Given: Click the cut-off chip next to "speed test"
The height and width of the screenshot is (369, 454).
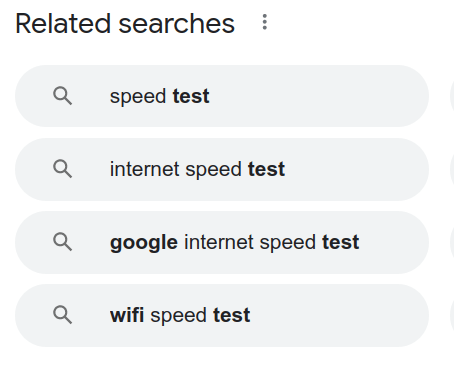Looking at the screenshot, I should coord(452,96).
